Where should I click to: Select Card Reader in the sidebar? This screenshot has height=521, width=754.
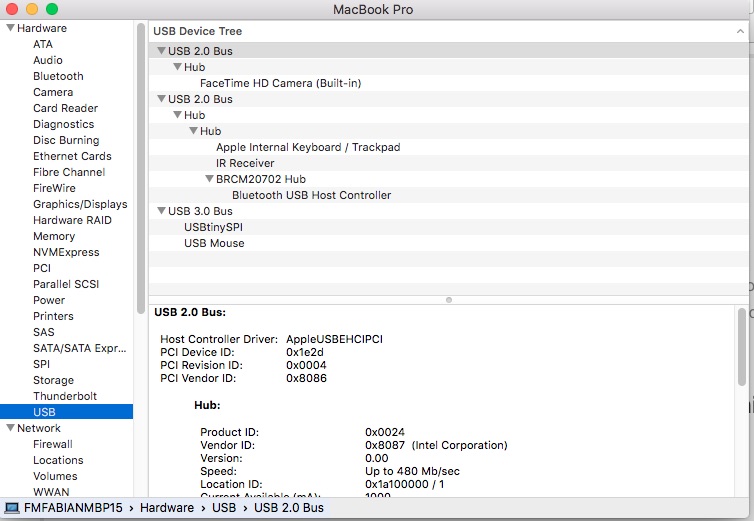[x=65, y=108]
